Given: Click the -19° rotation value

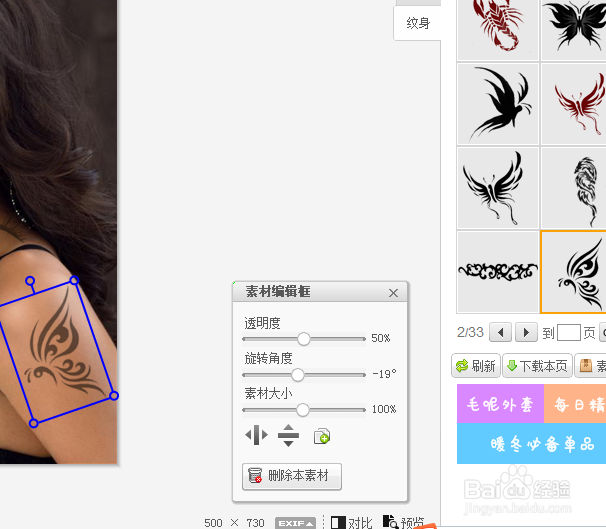Looking at the screenshot, I should tap(384, 374).
